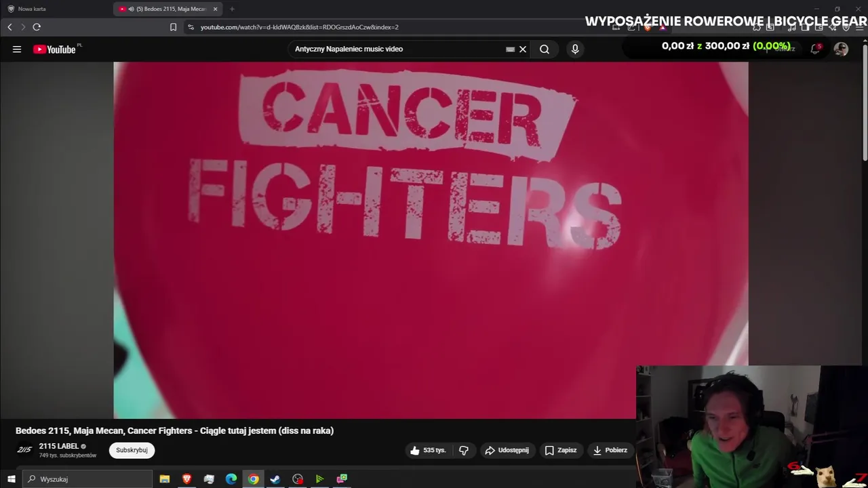Open the YouTube hamburger guide menu
This screenshot has height=488, width=868.
[x=17, y=49]
